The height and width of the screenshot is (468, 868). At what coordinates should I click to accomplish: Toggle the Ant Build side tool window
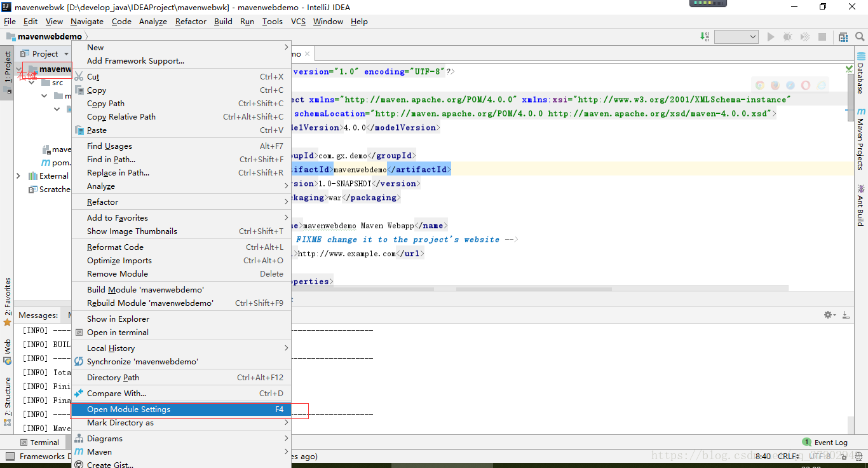click(860, 205)
